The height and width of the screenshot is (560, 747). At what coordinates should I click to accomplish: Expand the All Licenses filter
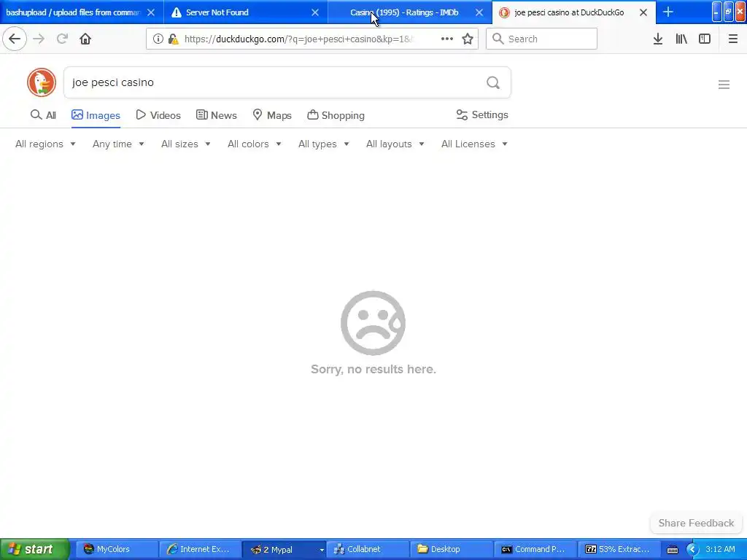(474, 144)
